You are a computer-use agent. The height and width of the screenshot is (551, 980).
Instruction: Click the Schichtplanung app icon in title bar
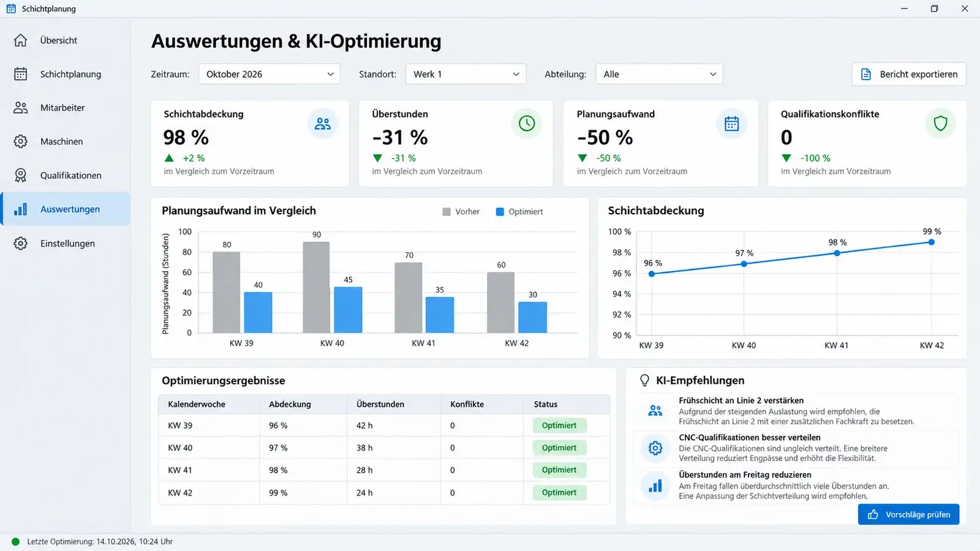[x=11, y=9]
